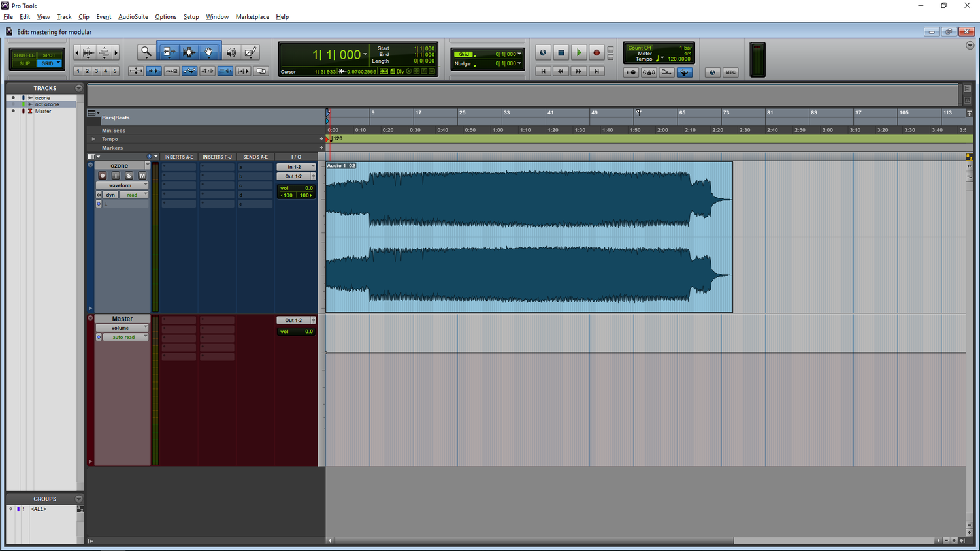This screenshot has height=551, width=980.
Task: Enable Slip edit mode
Action: pos(24,63)
